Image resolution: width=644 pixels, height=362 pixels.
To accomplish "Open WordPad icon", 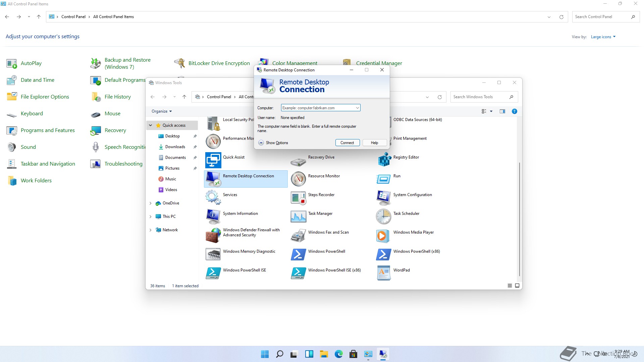I will tap(384, 273).
